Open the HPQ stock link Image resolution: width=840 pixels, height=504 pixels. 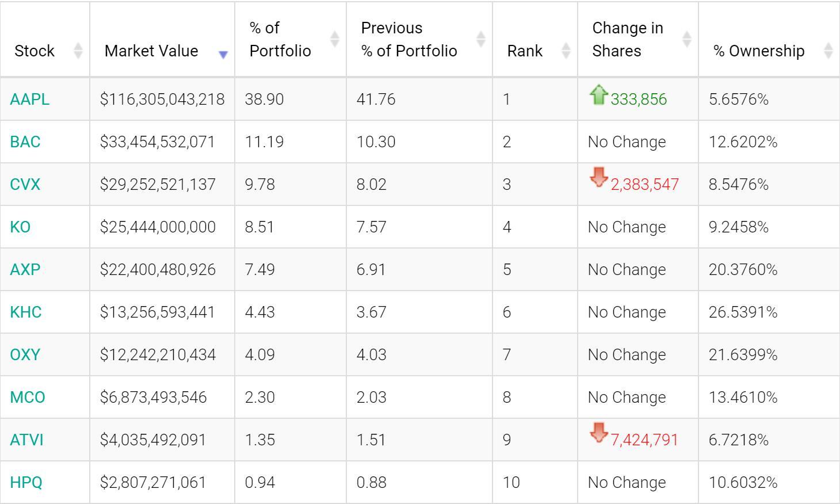click(26, 482)
